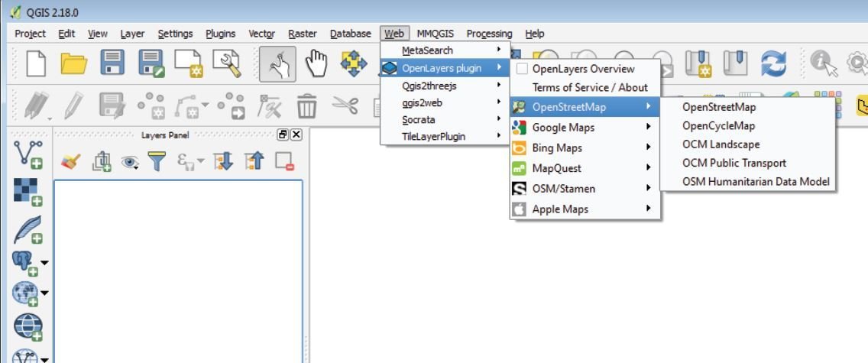This screenshot has height=363, width=868.
Task: Click Delete Selected trash icon
Action: 306,105
